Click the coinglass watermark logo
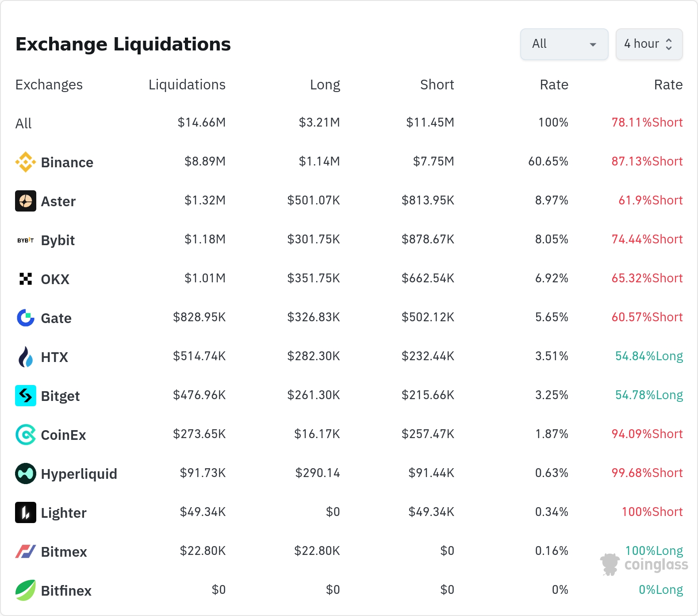 pyautogui.click(x=644, y=565)
